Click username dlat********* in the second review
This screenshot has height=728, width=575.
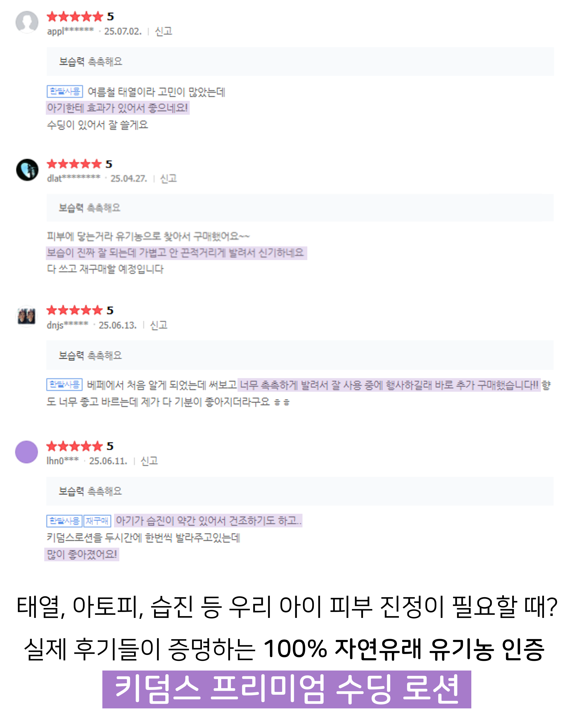(74, 178)
